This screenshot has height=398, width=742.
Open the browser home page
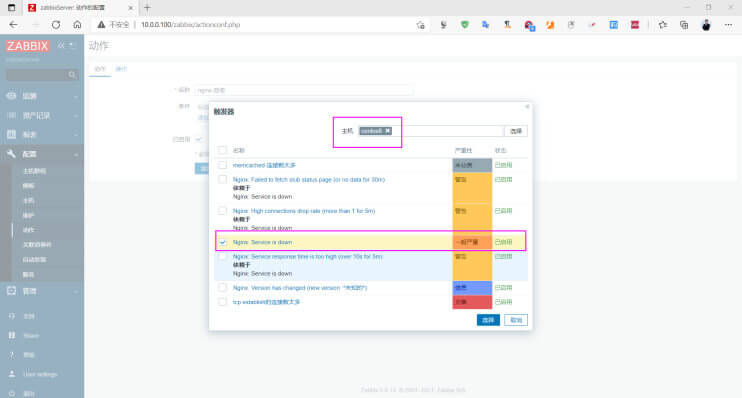tap(77, 25)
